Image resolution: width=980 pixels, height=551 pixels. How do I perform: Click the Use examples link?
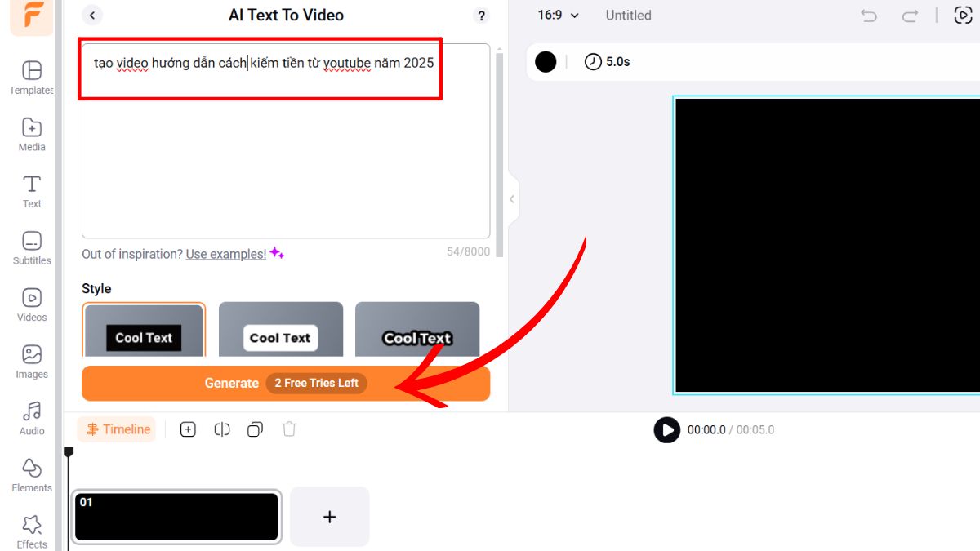pyautogui.click(x=226, y=254)
